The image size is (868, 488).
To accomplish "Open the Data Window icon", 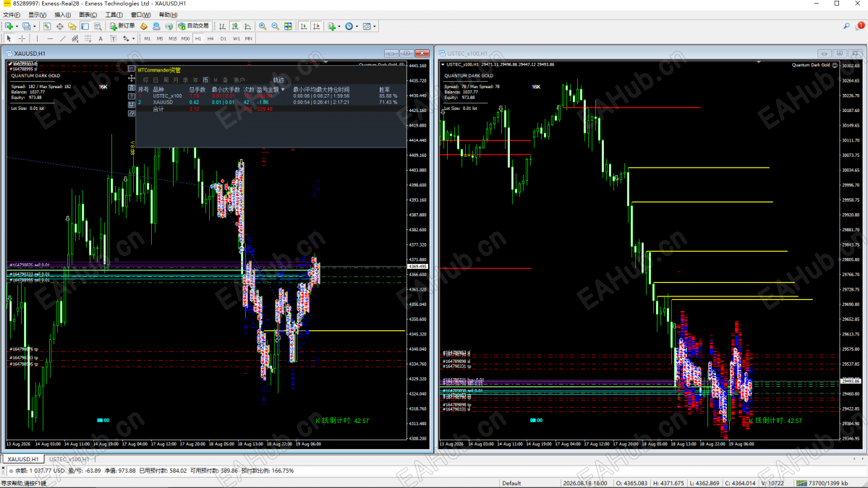I will click(x=60, y=26).
